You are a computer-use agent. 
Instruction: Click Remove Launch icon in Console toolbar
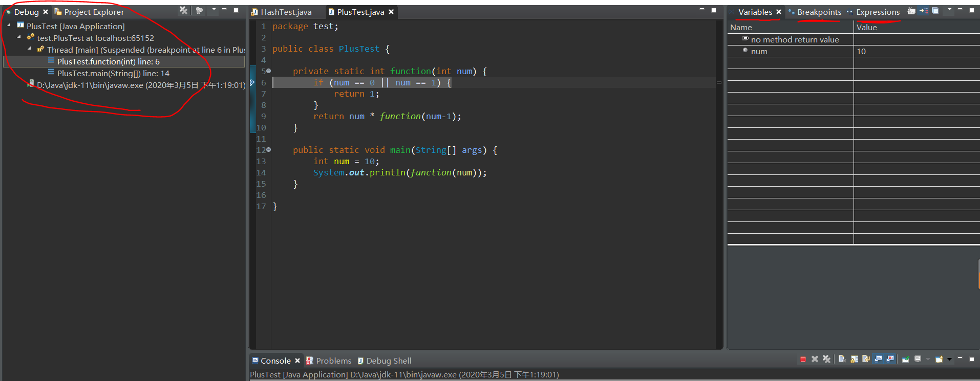815,359
